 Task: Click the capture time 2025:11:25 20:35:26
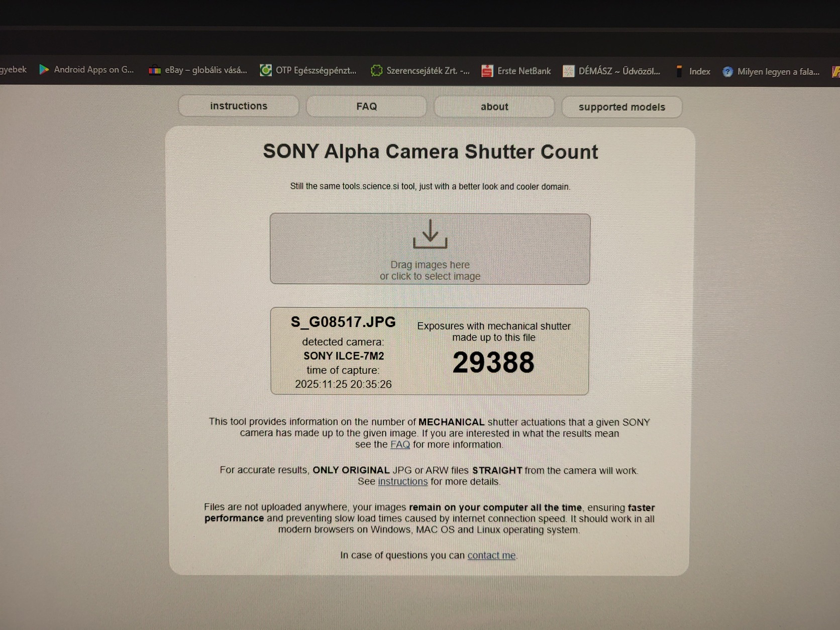click(343, 384)
